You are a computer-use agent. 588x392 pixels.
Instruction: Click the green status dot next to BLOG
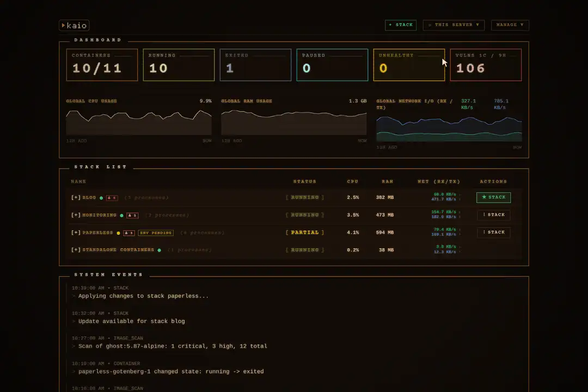coord(101,198)
